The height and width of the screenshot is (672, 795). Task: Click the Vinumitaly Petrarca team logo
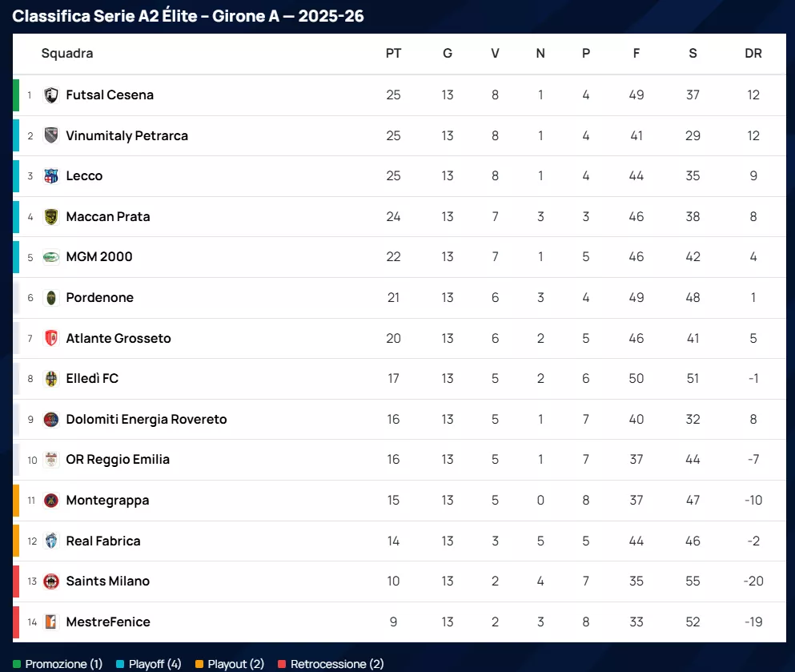(51, 135)
